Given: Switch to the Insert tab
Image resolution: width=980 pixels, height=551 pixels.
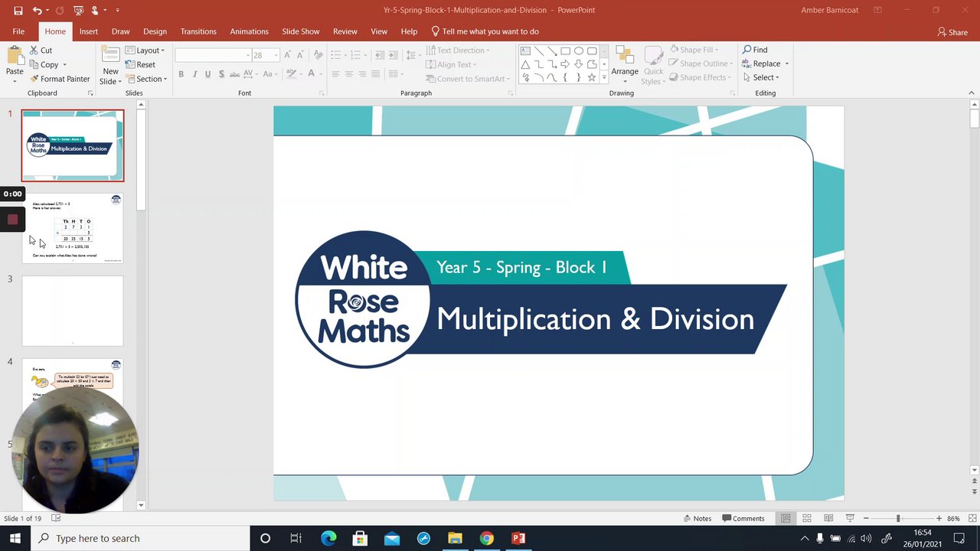Looking at the screenshot, I should point(89,31).
